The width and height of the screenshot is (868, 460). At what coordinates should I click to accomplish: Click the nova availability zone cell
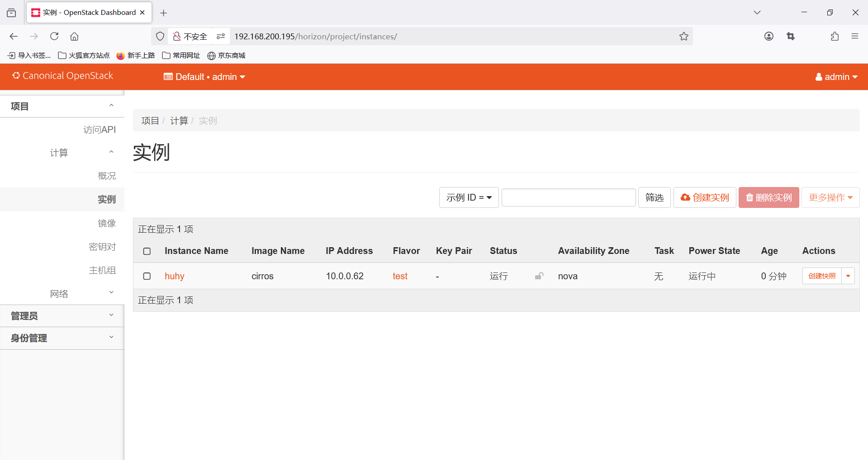tap(568, 276)
